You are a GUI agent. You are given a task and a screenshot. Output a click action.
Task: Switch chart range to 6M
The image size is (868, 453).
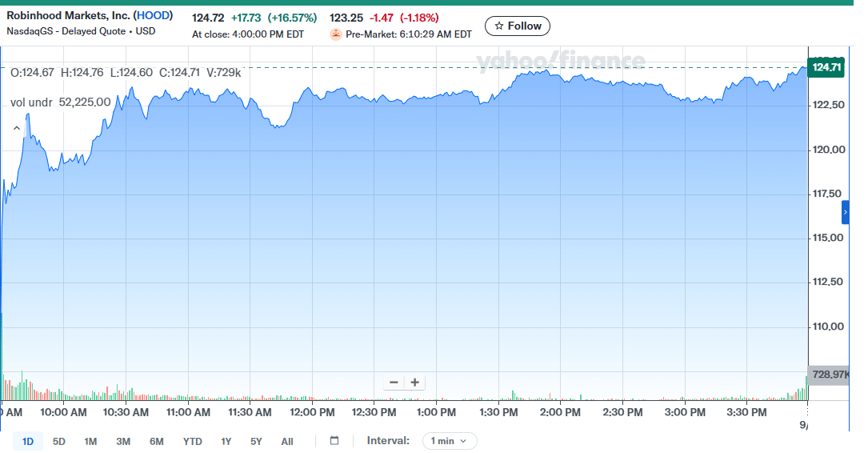(x=157, y=442)
